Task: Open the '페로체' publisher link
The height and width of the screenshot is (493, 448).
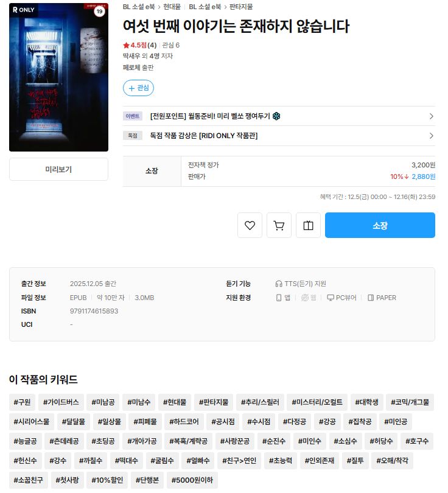Action: tap(131, 68)
